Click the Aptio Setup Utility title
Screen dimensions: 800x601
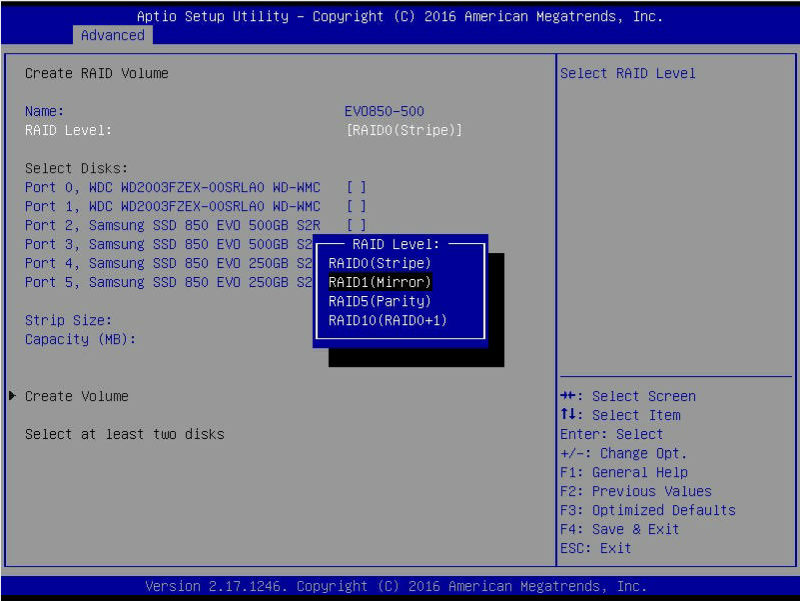click(400, 16)
